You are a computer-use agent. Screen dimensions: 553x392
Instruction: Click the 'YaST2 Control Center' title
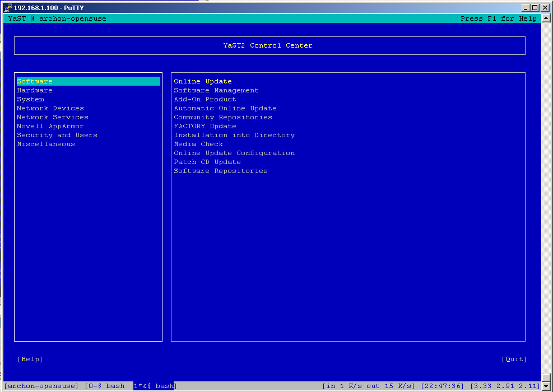268,45
